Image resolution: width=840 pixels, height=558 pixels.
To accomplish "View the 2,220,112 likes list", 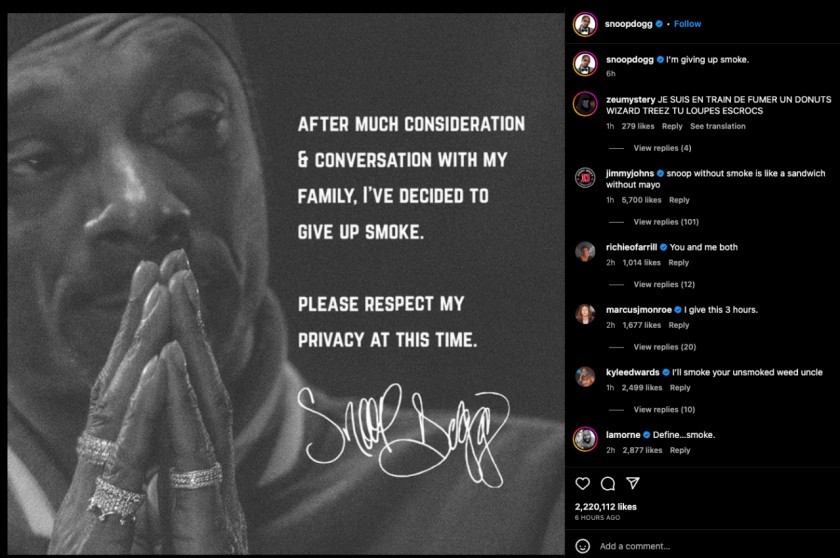I will 606,507.
